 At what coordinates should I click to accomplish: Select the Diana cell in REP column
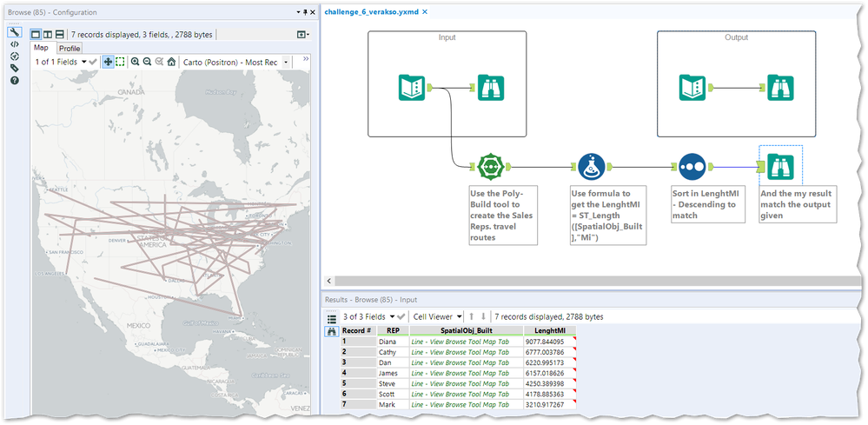point(393,342)
